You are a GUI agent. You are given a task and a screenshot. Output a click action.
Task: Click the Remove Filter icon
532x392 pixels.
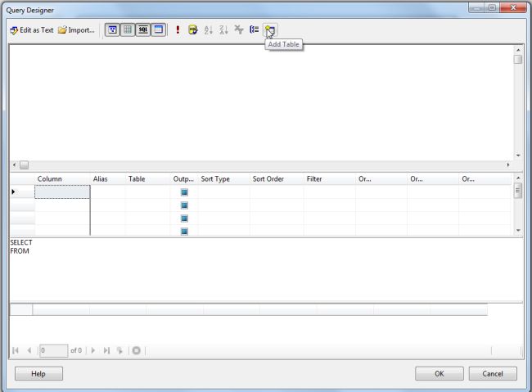239,29
